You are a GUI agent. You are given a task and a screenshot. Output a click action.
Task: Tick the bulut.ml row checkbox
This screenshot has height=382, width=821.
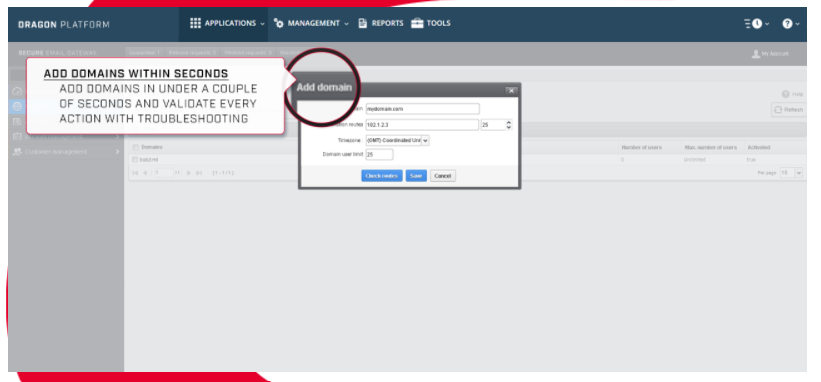(135, 160)
